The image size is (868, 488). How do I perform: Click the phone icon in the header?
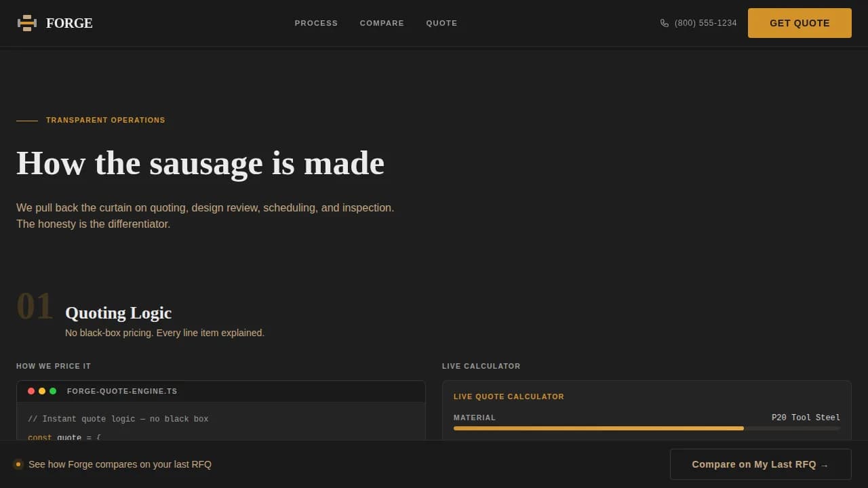click(x=665, y=23)
